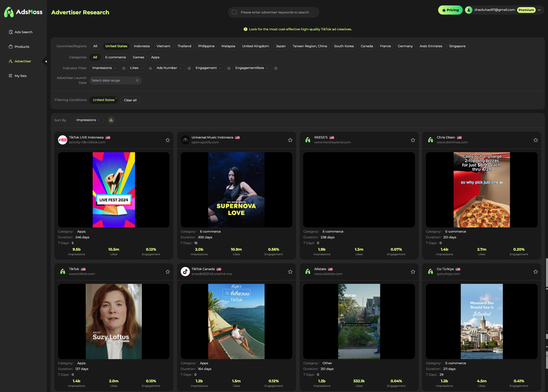Screen dimensions: 548x392
Task: Click the AdsMoss logo
Action: pos(24,12)
